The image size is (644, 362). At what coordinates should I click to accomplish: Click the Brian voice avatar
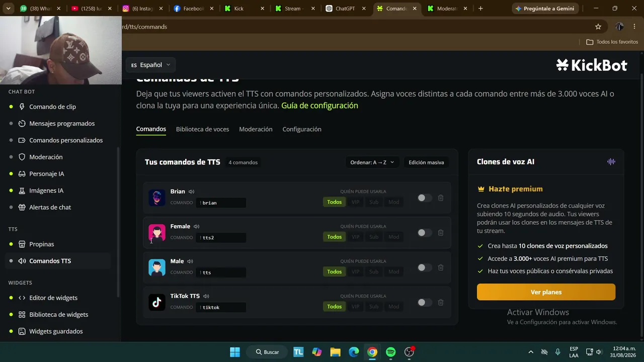coord(157,198)
